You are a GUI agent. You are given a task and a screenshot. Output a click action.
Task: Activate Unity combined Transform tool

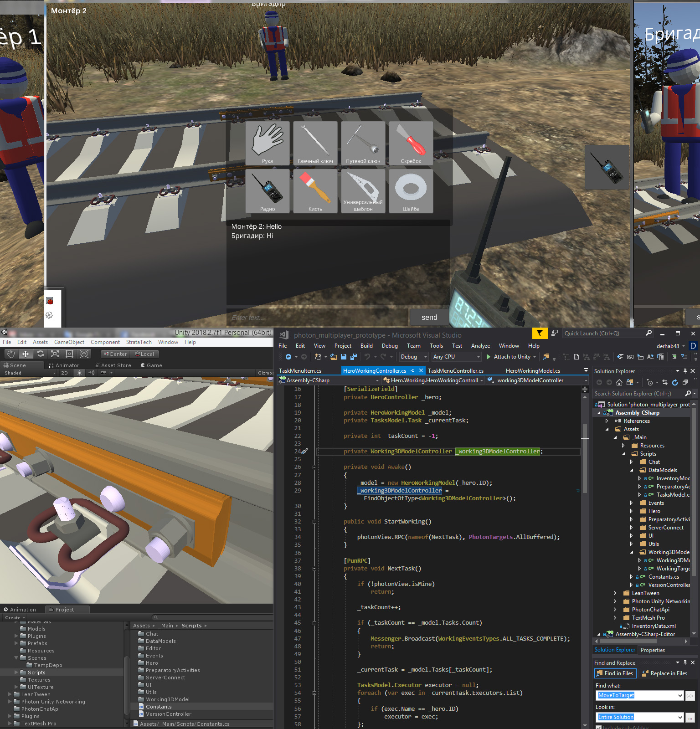point(84,354)
